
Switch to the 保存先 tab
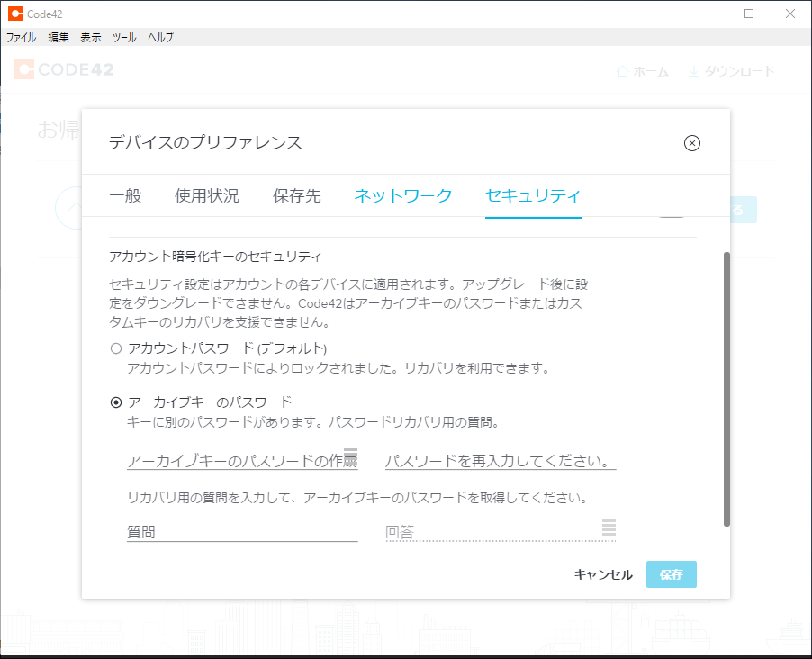[x=297, y=196]
